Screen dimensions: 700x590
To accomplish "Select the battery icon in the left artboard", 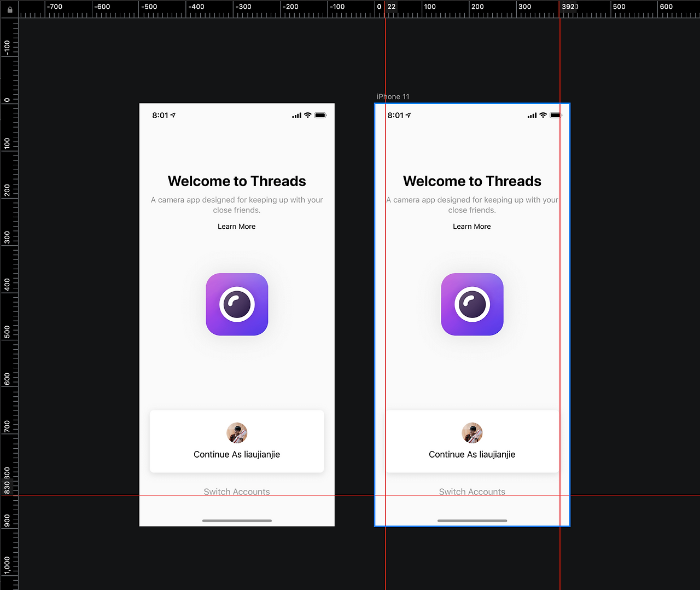I will tap(320, 115).
